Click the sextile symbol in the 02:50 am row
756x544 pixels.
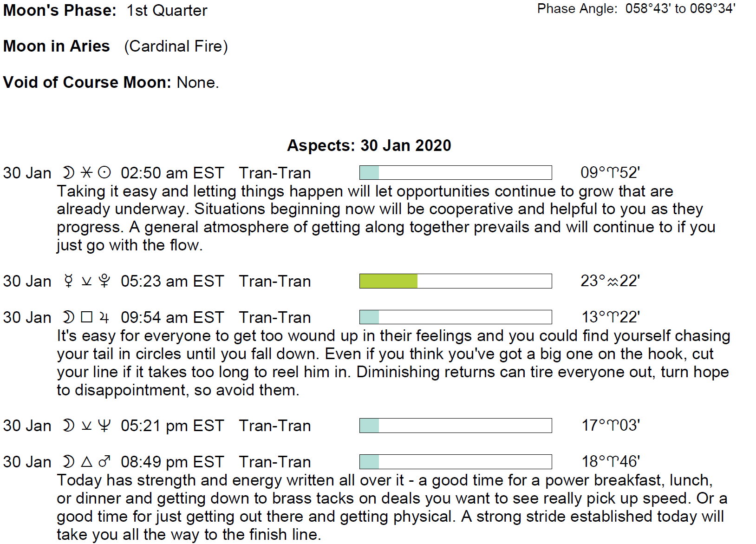coord(86,173)
